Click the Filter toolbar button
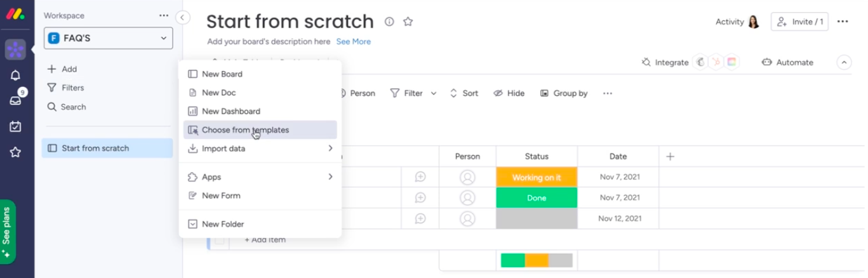The height and width of the screenshot is (278, 868). click(406, 93)
